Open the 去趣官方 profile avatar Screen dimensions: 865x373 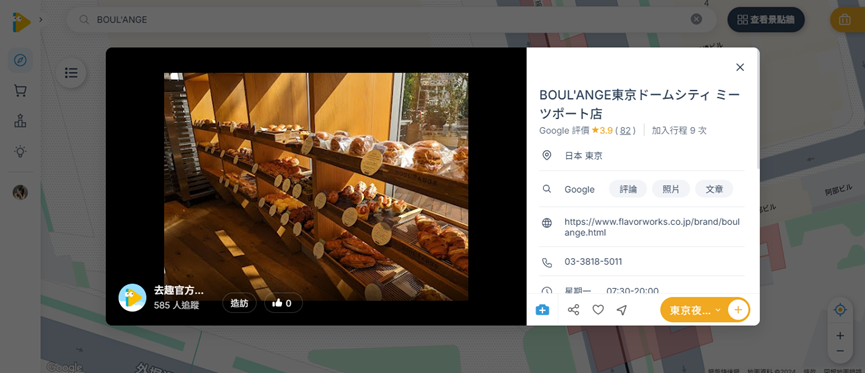pyautogui.click(x=132, y=297)
